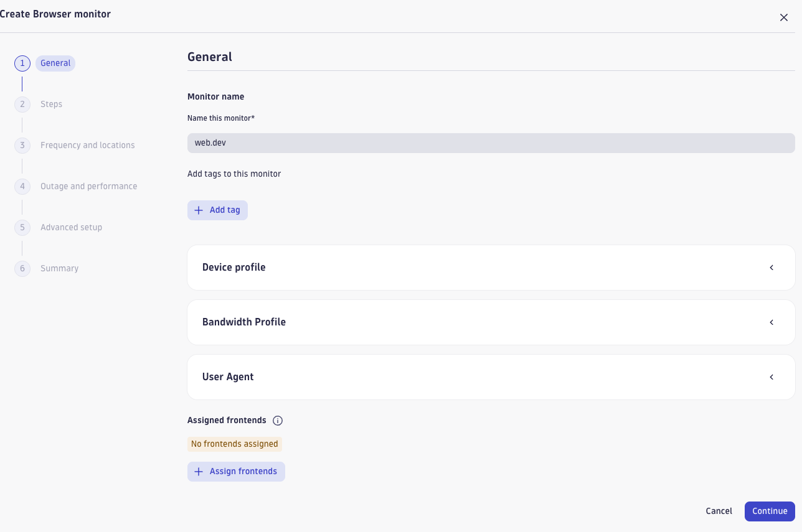Click the plus icon on Add tag
Image resolution: width=802 pixels, height=532 pixels.
pyautogui.click(x=199, y=210)
